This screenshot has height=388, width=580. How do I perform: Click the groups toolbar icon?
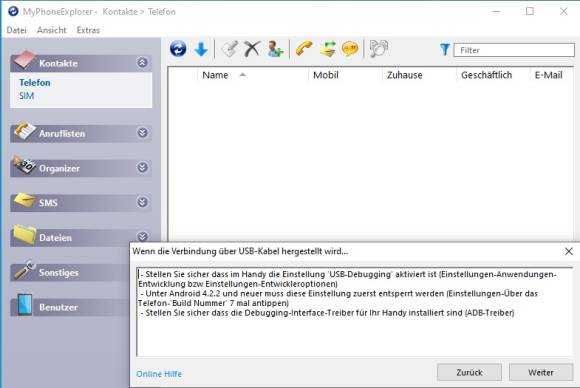378,49
